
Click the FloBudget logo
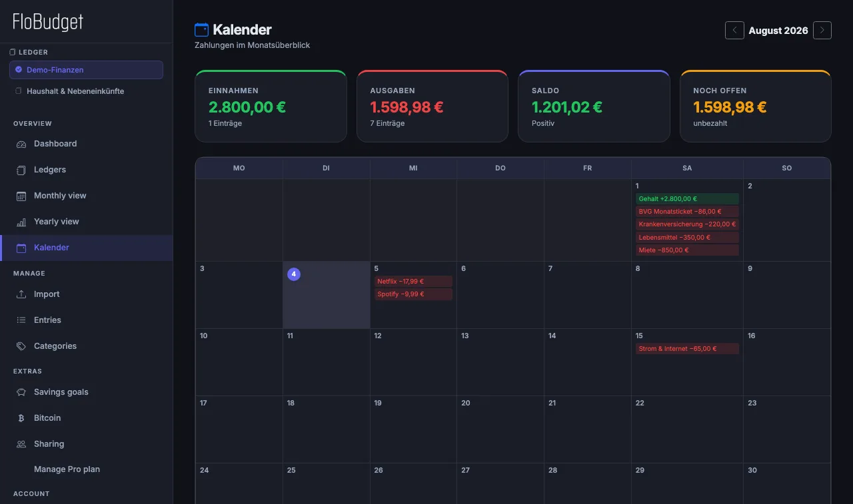pyautogui.click(x=48, y=22)
